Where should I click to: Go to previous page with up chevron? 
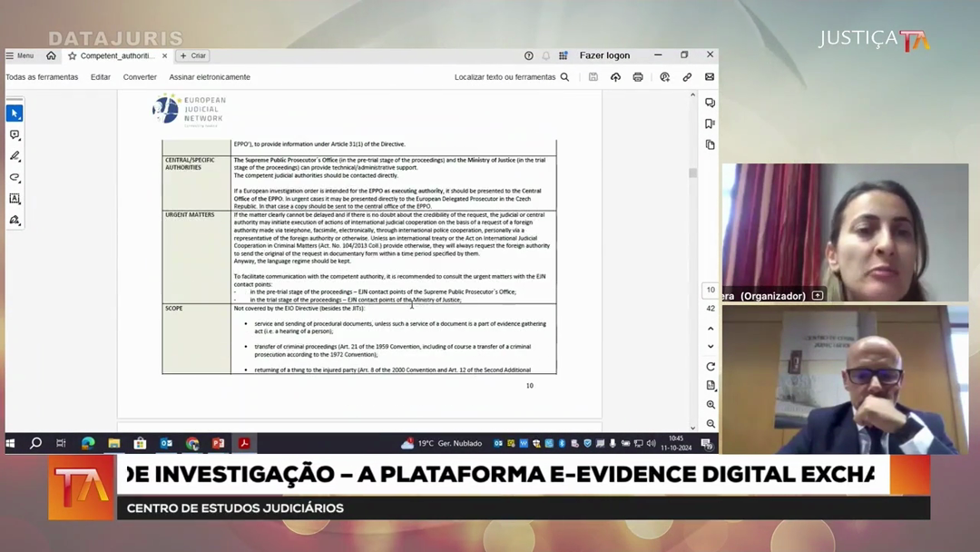tap(710, 329)
